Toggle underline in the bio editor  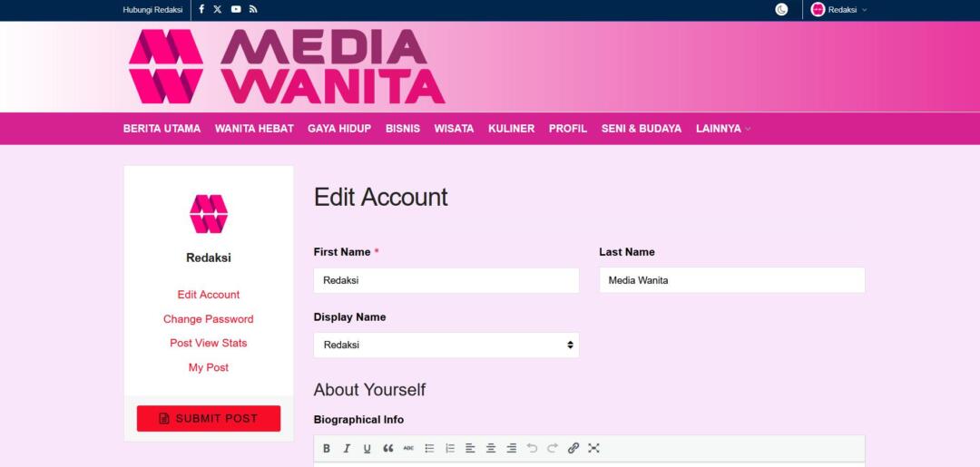tap(367, 448)
